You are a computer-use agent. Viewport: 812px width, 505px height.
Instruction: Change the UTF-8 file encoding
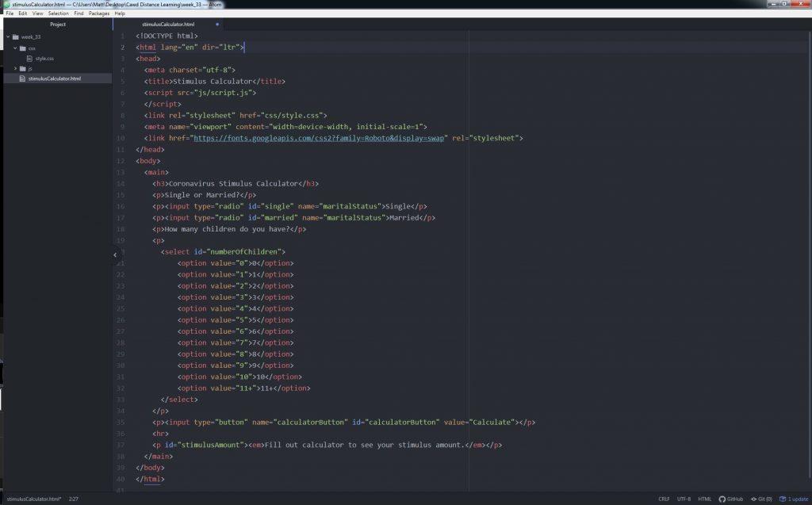[x=684, y=499]
